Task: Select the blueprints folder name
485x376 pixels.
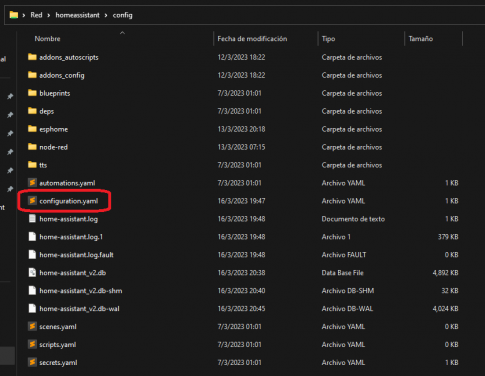Action: 55,93
